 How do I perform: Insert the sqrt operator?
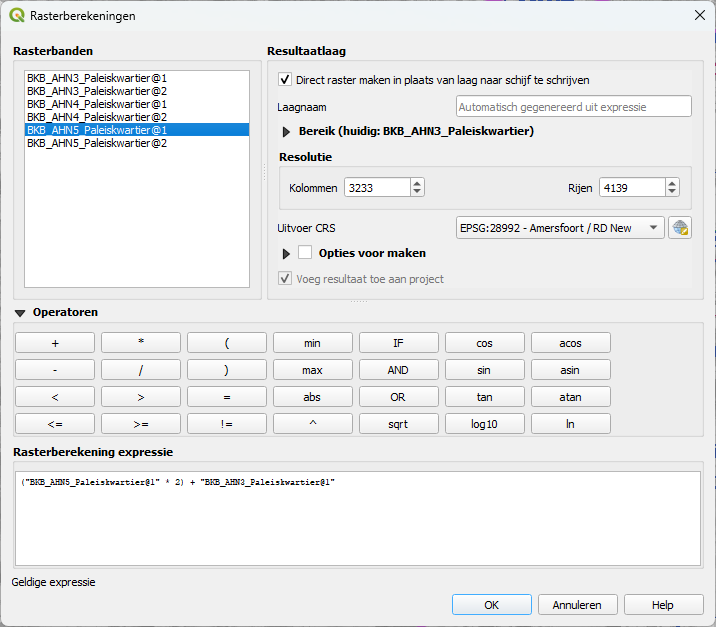click(398, 424)
